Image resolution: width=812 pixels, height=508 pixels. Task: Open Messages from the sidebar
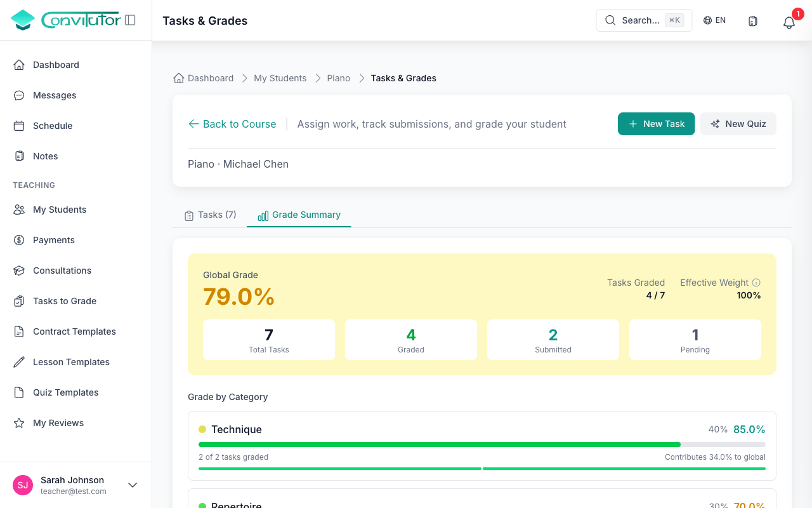[55, 95]
